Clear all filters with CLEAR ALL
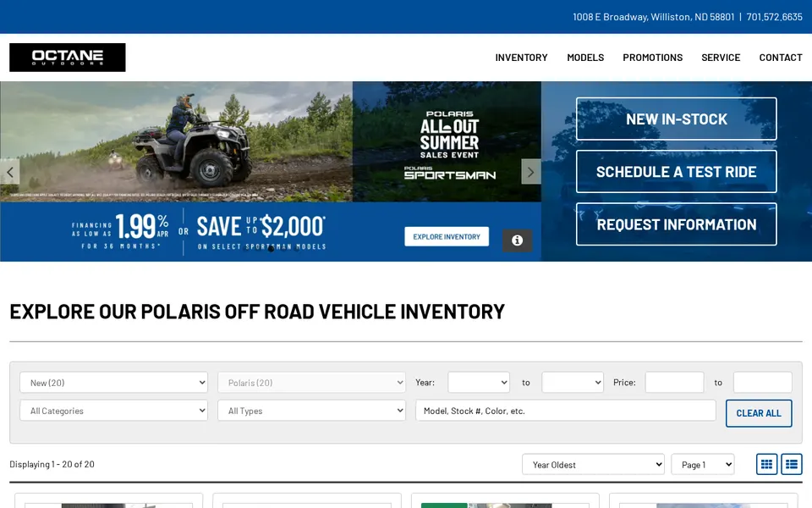 coord(759,413)
